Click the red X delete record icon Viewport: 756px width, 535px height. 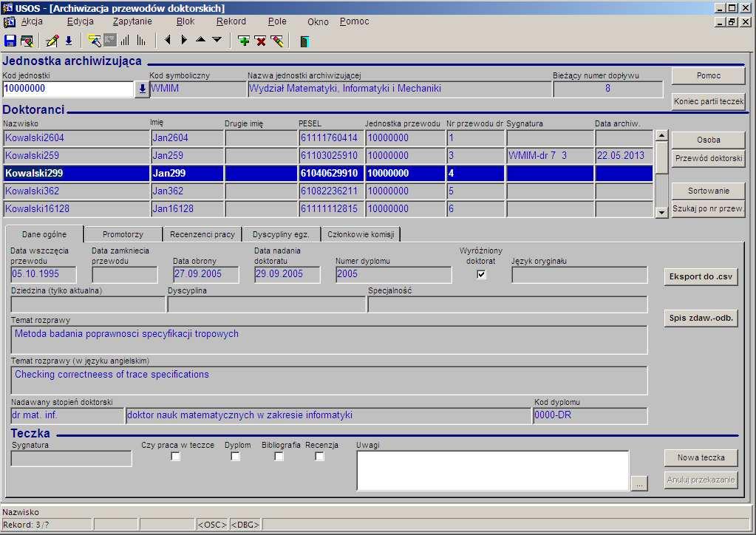coord(260,41)
